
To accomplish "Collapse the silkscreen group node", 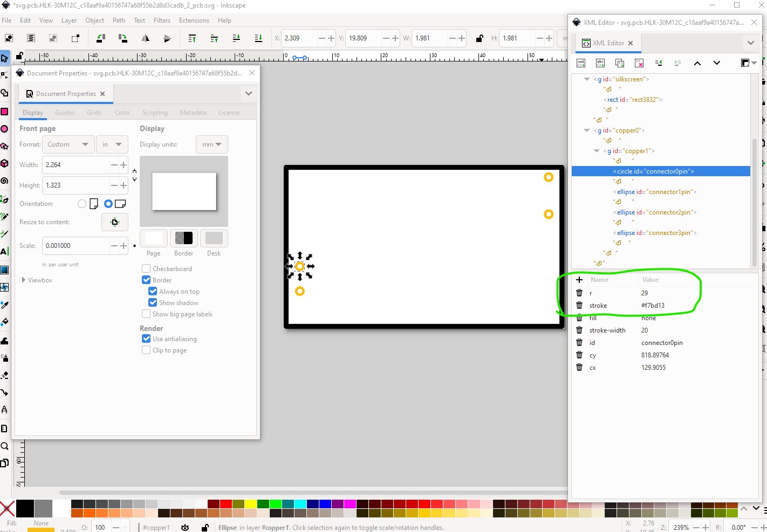I will (587, 79).
